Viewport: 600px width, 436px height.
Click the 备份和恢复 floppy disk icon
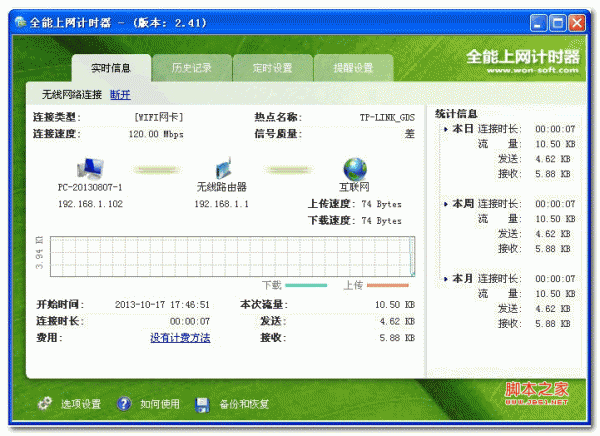click(x=201, y=404)
